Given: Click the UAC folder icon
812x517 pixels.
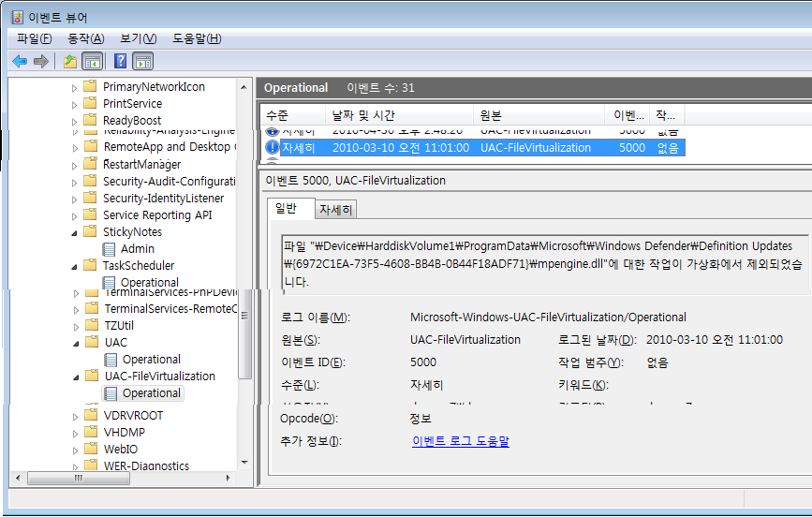Looking at the screenshot, I should (92, 342).
